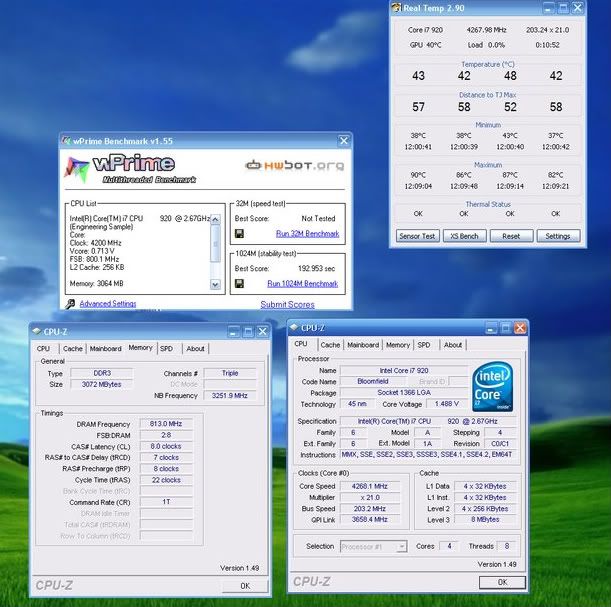Open Cache tab in the CPU-Z processor window
Viewport: 611px width, 607px height.
pos(330,345)
